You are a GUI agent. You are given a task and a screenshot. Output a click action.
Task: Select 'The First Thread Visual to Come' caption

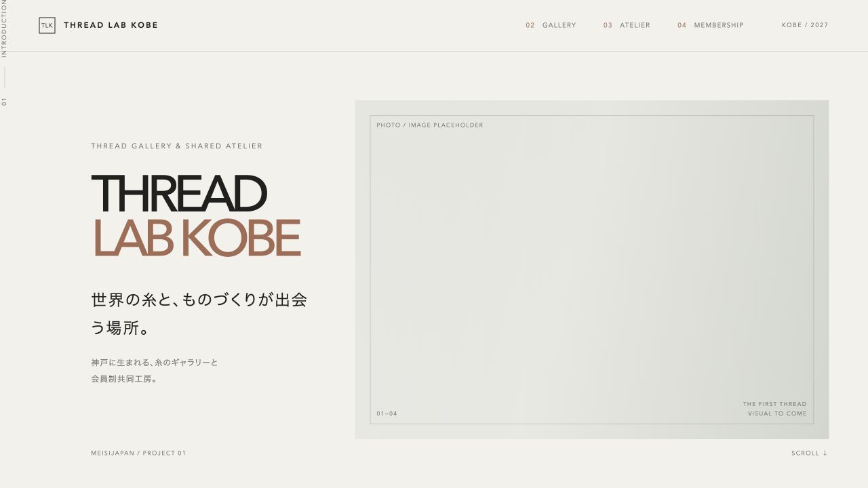click(x=775, y=409)
